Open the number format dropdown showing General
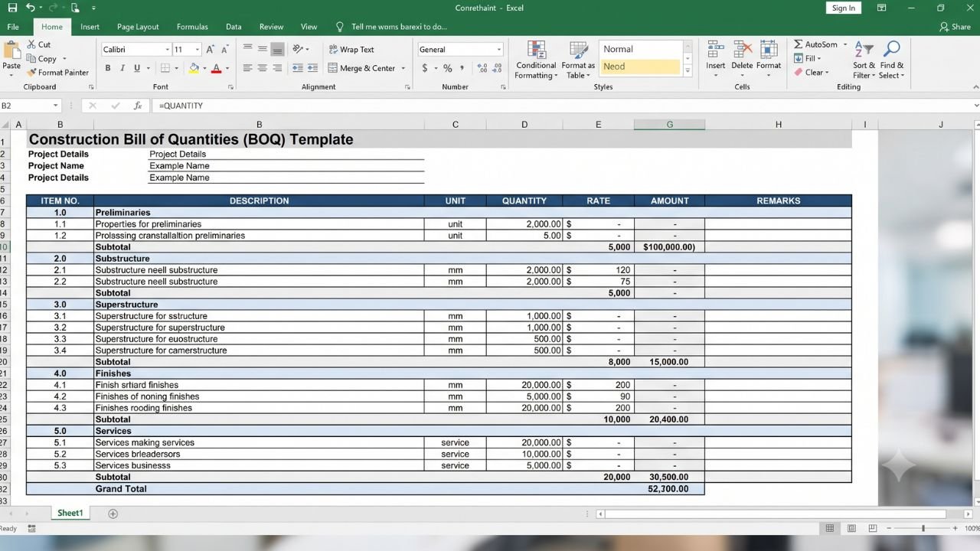This screenshot has height=551, width=980. pos(498,50)
